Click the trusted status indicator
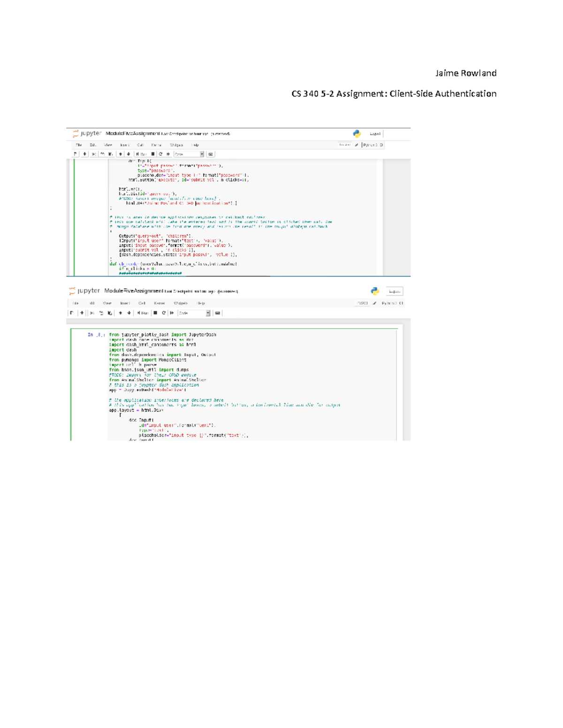The height and width of the screenshot is (728, 563). point(346,145)
